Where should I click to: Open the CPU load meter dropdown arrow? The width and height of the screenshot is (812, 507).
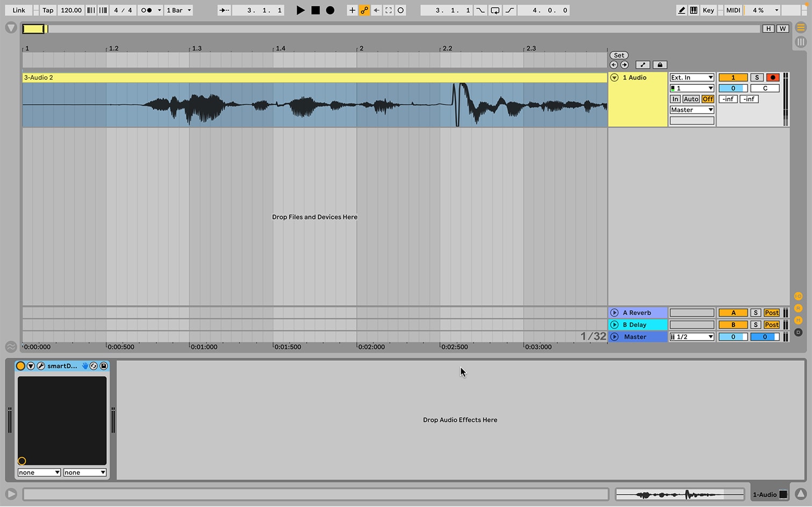[x=776, y=10]
